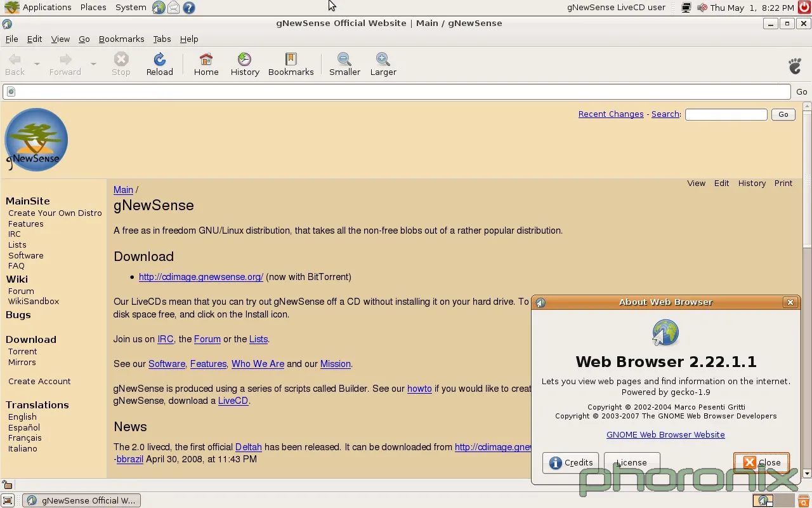This screenshot has height=508, width=812.
Task: Open the History toolbar icon
Action: [x=245, y=60]
